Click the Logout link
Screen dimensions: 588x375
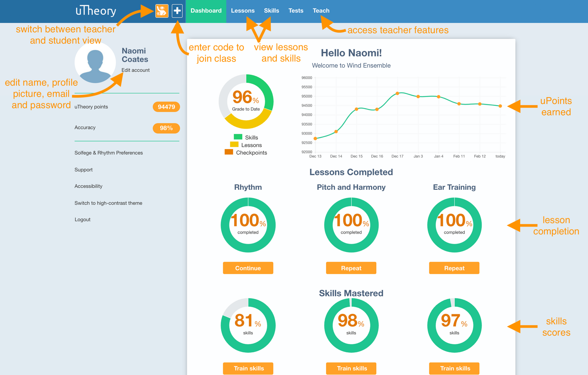(x=82, y=219)
